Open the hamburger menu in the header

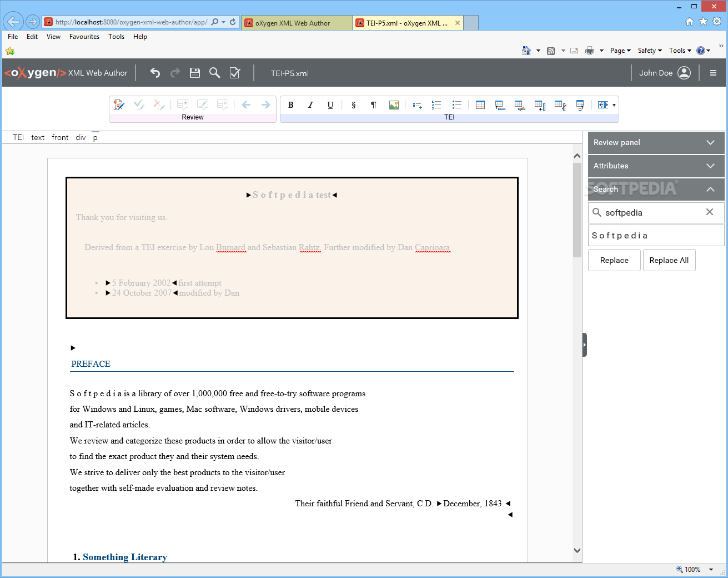point(714,73)
